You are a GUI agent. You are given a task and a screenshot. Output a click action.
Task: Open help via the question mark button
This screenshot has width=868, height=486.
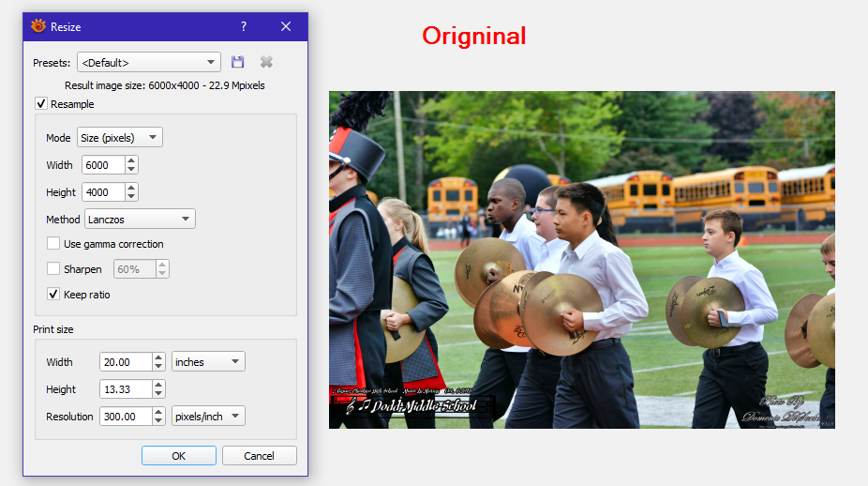(244, 26)
